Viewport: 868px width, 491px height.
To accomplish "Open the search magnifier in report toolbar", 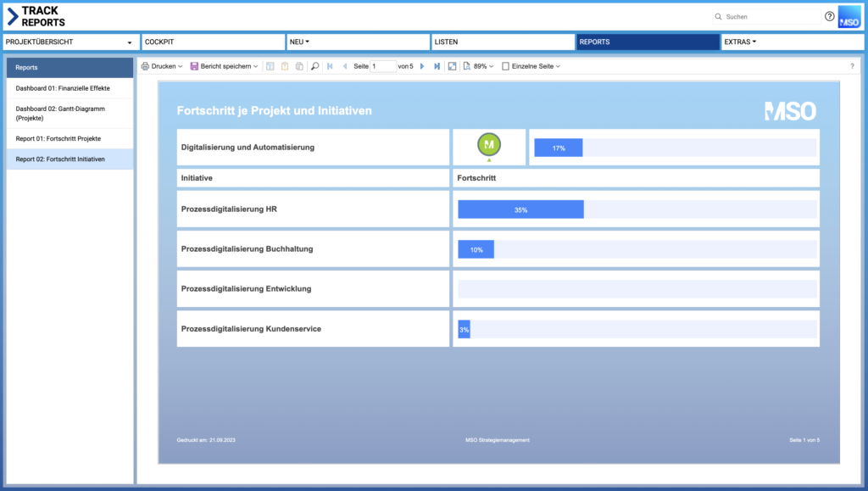I will [x=314, y=66].
